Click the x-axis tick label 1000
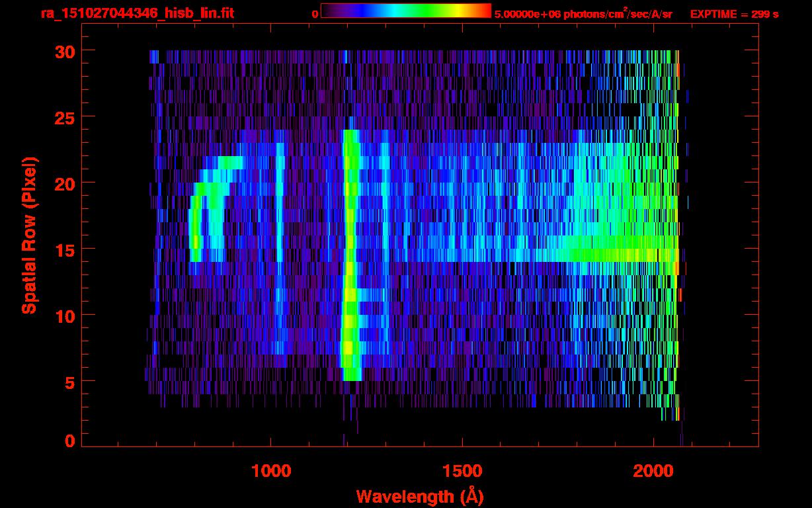 click(x=271, y=471)
